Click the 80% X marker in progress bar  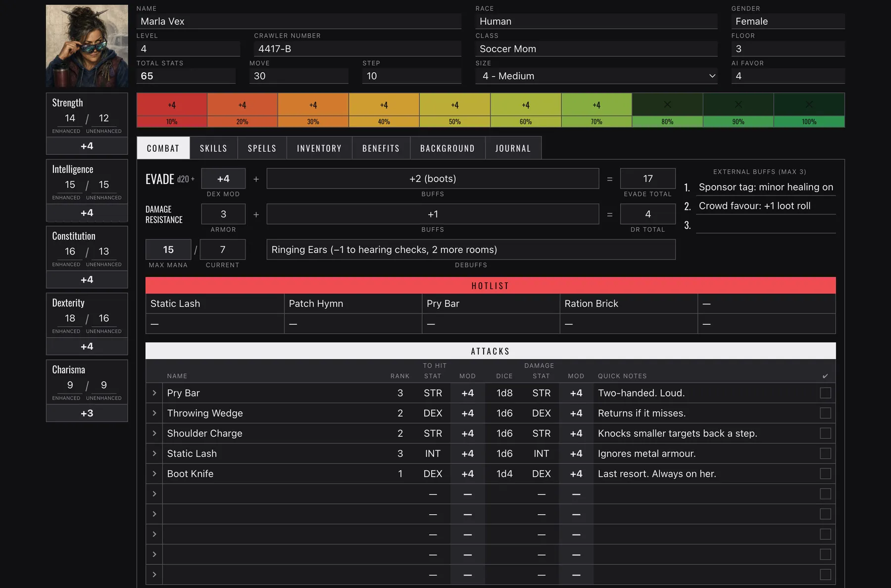point(667,104)
